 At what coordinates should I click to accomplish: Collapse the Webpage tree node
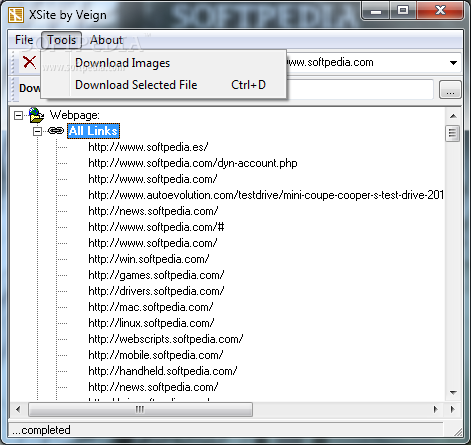point(19,115)
